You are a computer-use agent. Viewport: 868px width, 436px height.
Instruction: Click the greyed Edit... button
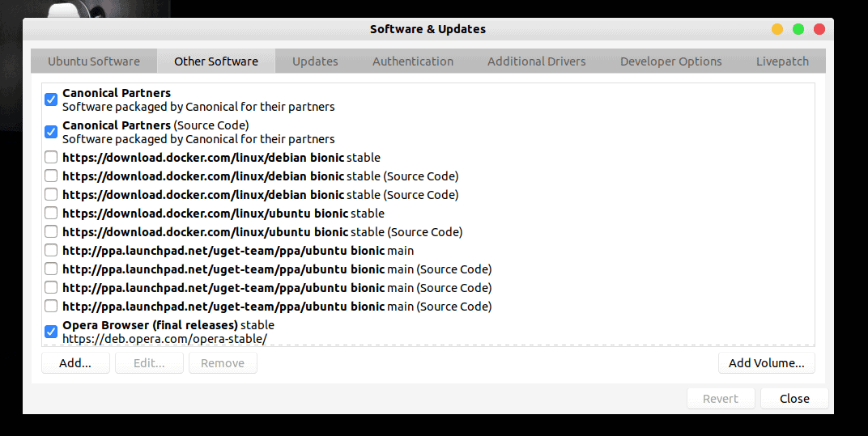149,363
